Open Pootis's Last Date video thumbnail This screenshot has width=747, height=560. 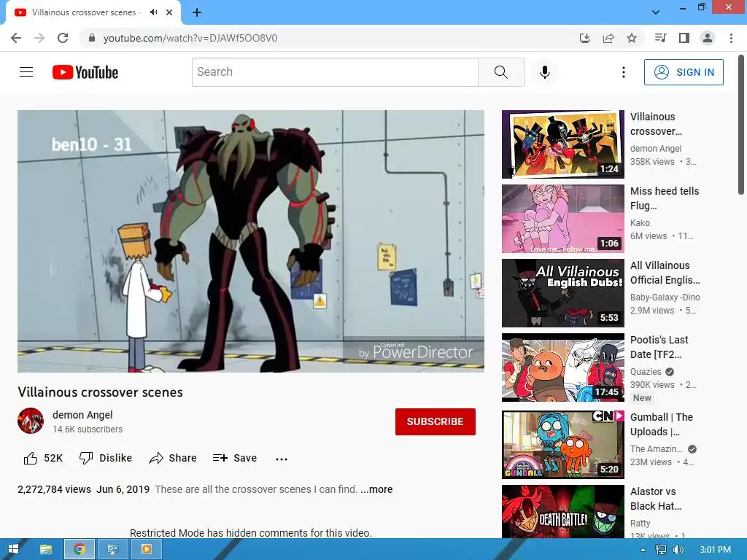[562, 367]
